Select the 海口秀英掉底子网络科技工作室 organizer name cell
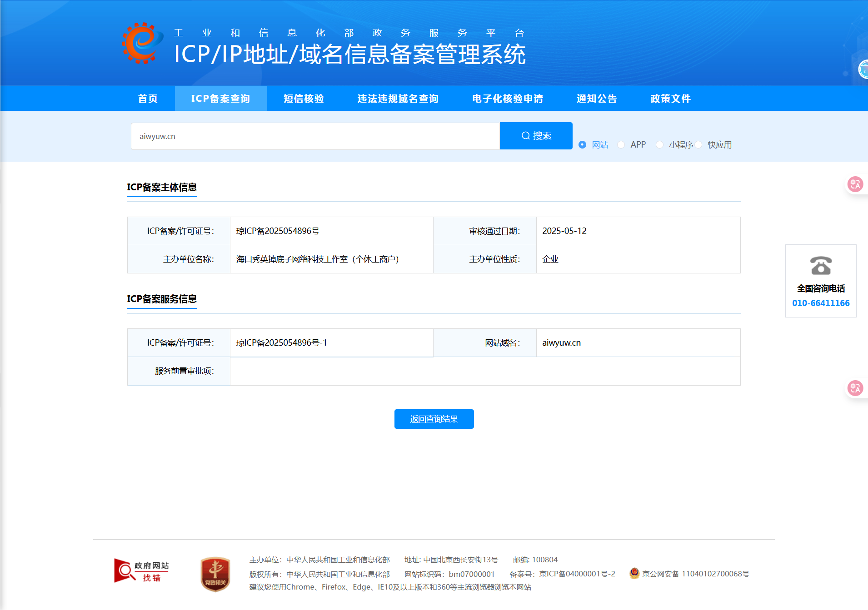The width and height of the screenshot is (868, 610). pos(332,259)
